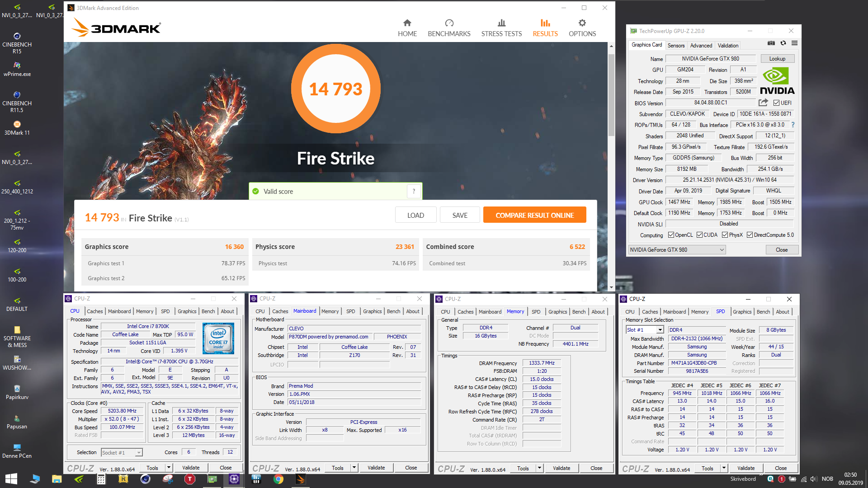The image size is (868, 488).
Task: Click the 3DMark vertical scrollbar thumb
Action: tap(611, 95)
